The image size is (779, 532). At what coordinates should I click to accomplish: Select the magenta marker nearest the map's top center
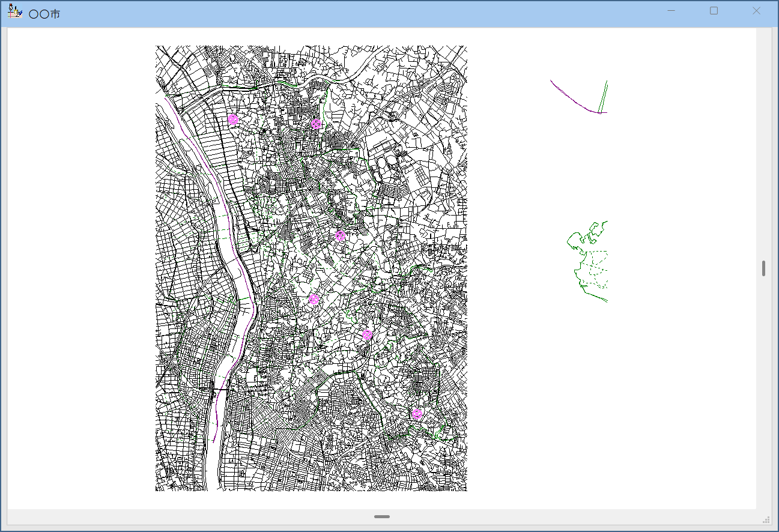click(316, 124)
